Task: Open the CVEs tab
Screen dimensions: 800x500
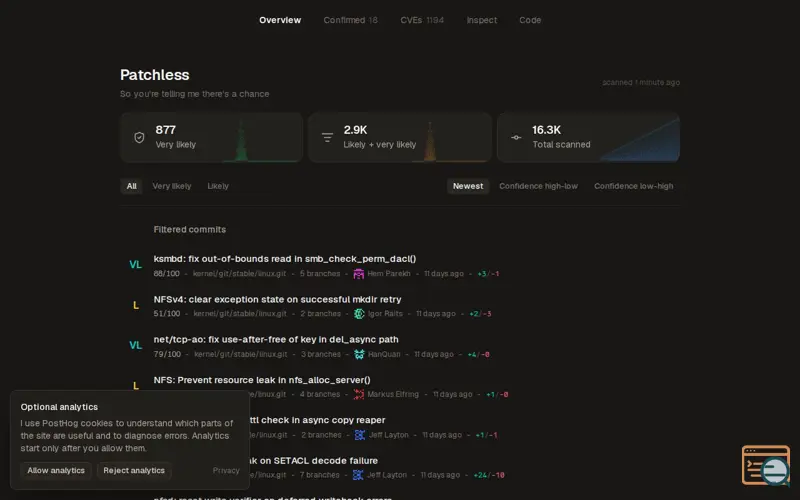Action: [x=421, y=20]
